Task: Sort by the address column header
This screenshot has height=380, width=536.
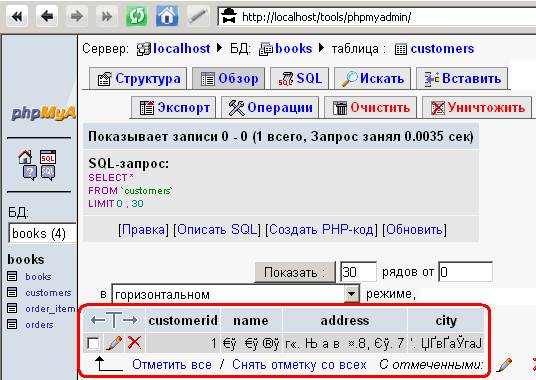Action: [345, 321]
